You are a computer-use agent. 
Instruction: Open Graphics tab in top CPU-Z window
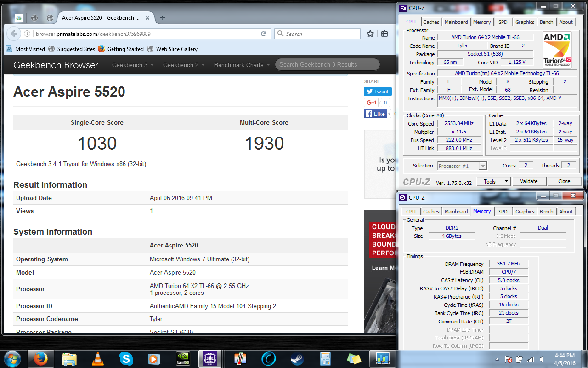(x=525, y=22)
